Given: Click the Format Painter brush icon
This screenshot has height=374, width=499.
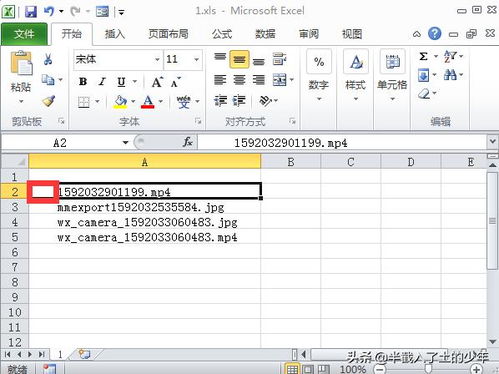Looking at the screenshot, I should point(49,101).
